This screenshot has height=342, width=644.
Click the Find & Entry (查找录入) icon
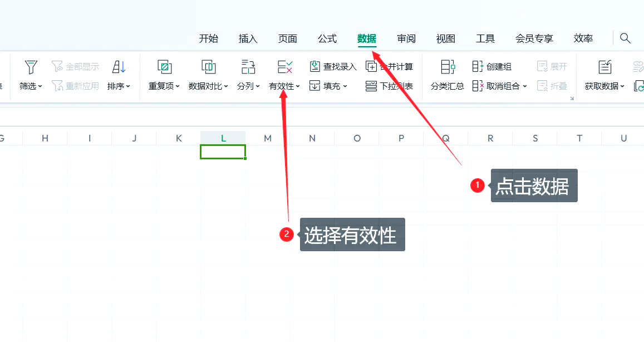click(x=314, y=66)
